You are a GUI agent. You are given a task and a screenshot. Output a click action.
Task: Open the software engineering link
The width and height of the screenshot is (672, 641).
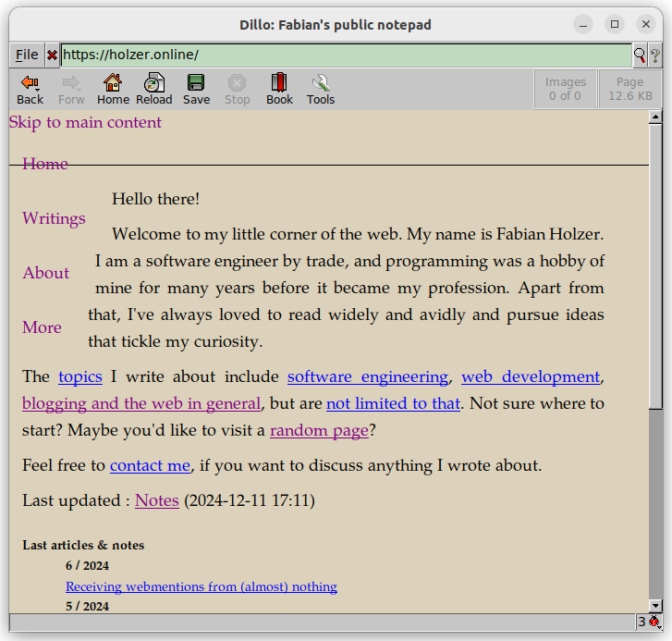click(x=368, y=376)
